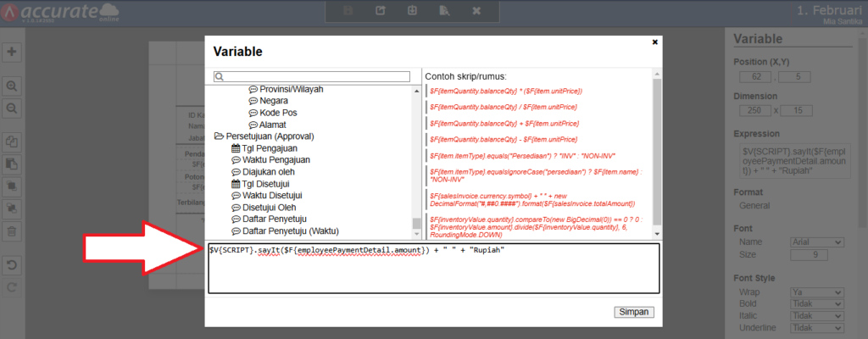Close the Variable dialog with the X
The height and width of the screenshot is (339, 868).
[654, 41]
